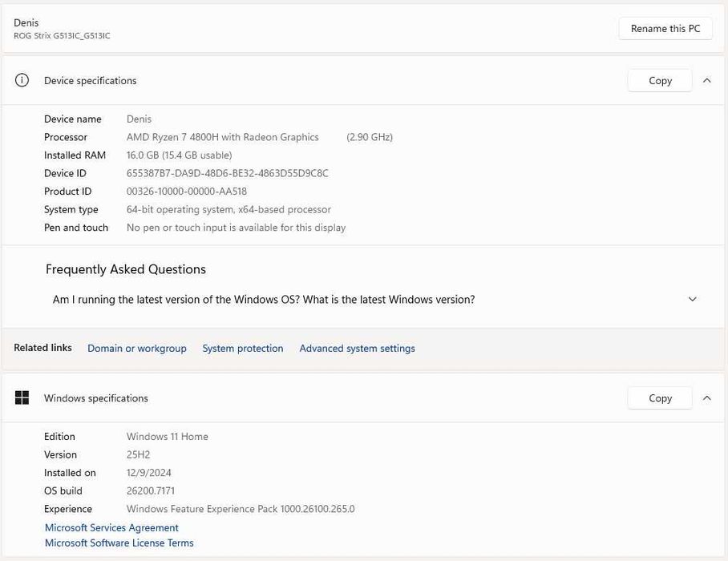The height and width of the screenshot is (561, 728).
Task: Click the PC name Denis in header
Action: pos(26,22)
